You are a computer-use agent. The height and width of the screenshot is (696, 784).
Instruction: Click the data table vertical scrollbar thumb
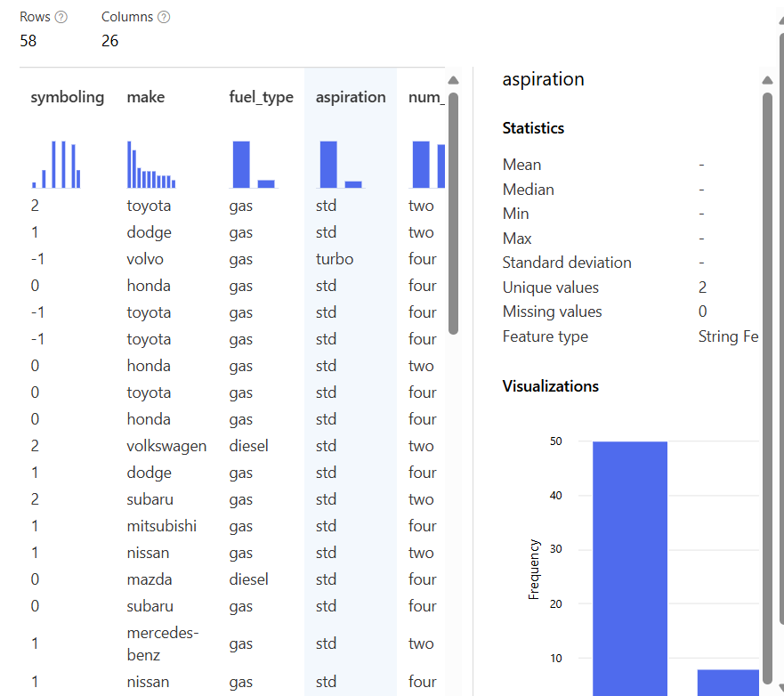point(454,214)
